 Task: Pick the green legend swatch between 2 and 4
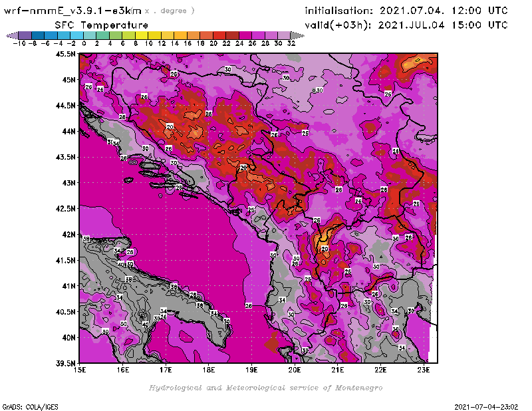[102, 35]
